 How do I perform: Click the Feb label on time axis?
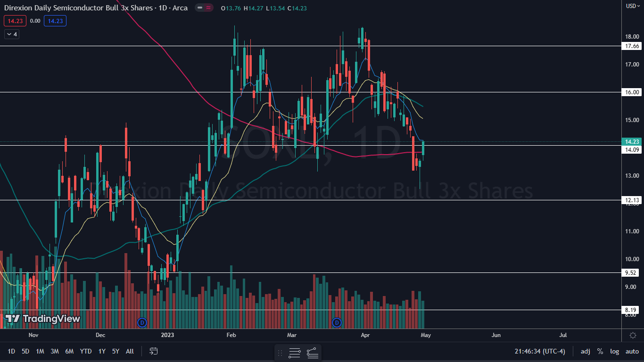[231, 335]
